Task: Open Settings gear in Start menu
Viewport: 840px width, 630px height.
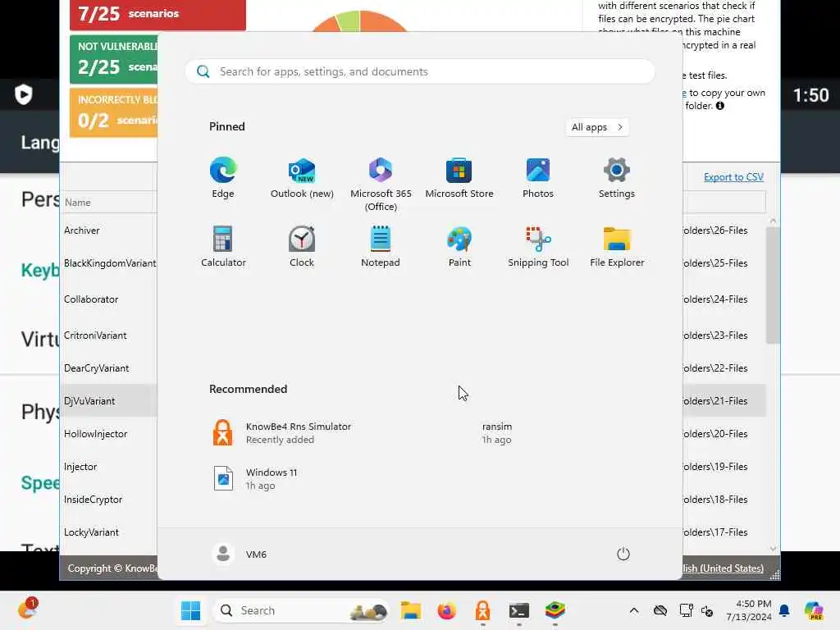Action: pyautogui.click(x=617, y=178)
